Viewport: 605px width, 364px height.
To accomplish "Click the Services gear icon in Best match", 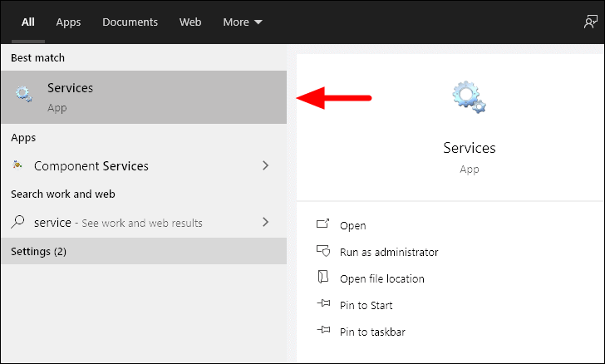I will coord(24,94).
